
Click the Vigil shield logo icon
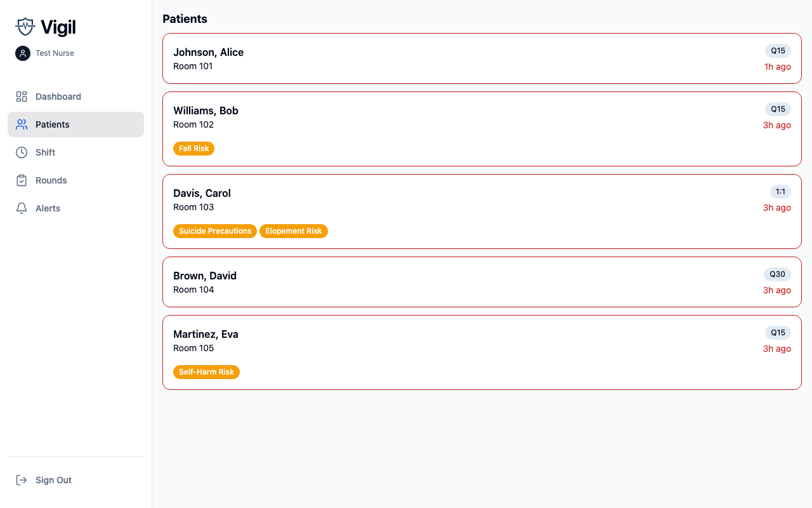point(25,27)
